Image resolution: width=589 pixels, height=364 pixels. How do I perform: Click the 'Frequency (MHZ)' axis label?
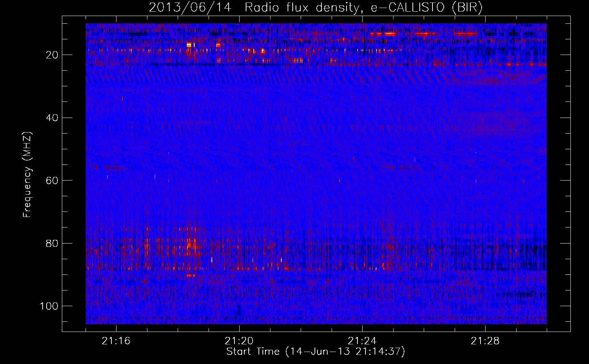coord(28,175)
